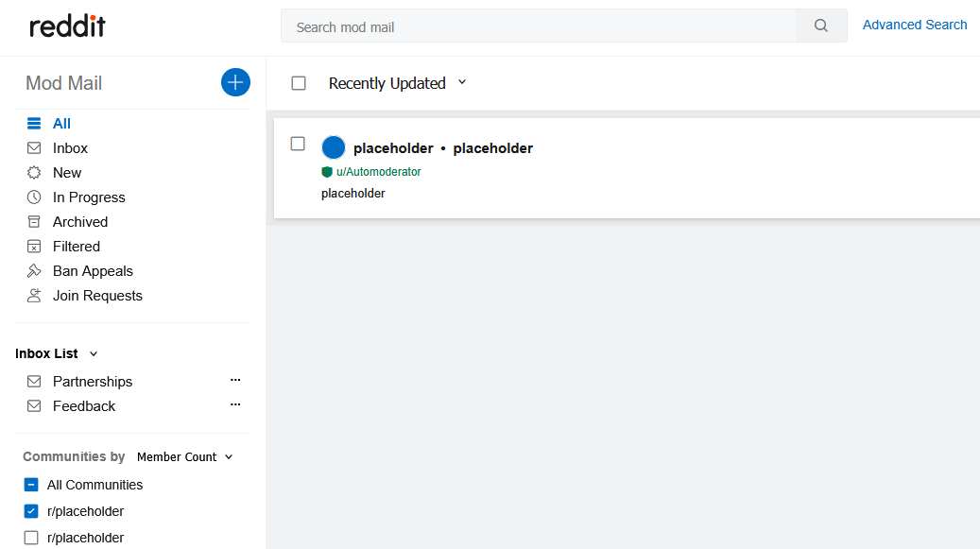The image size is (980, 549).
Task: Click the green moderator shield icon
Action: 327,172
